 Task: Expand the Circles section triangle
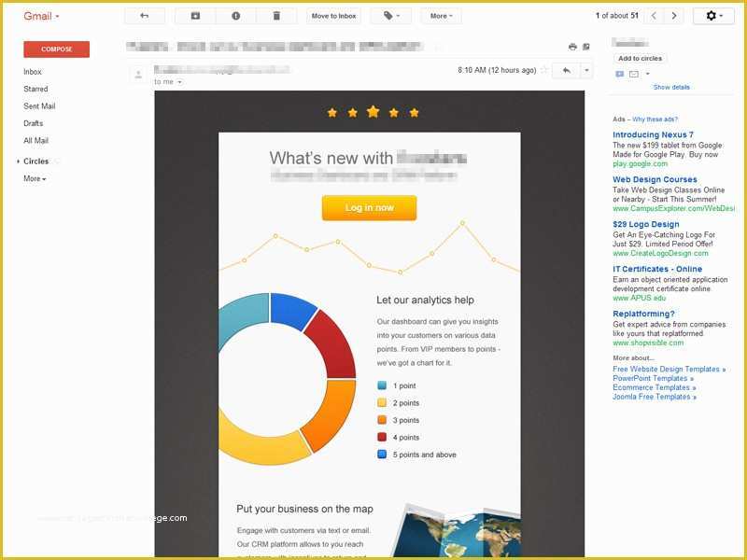18,161
